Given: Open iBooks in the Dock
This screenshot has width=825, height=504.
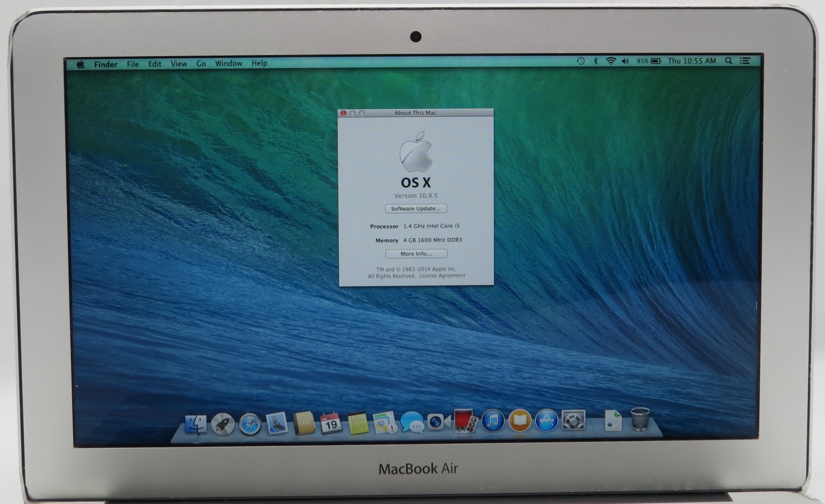Looking at the screenshot, I should coord(520,421).
